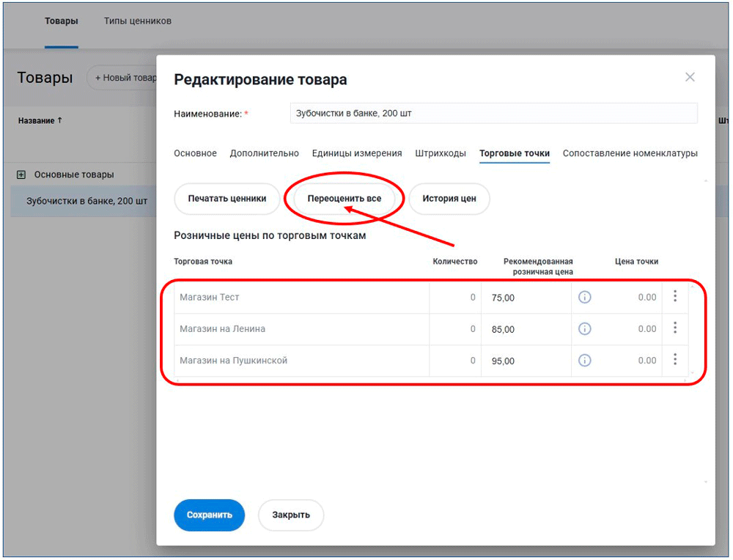Click the Закрыть button
The height and width of the screenshot is (560, 733).
[290, 515]
